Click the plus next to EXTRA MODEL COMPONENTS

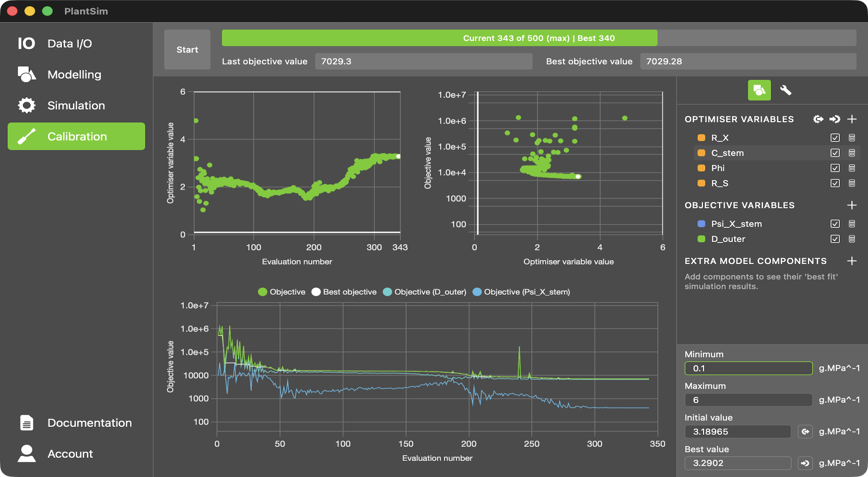tap(852, 261)
